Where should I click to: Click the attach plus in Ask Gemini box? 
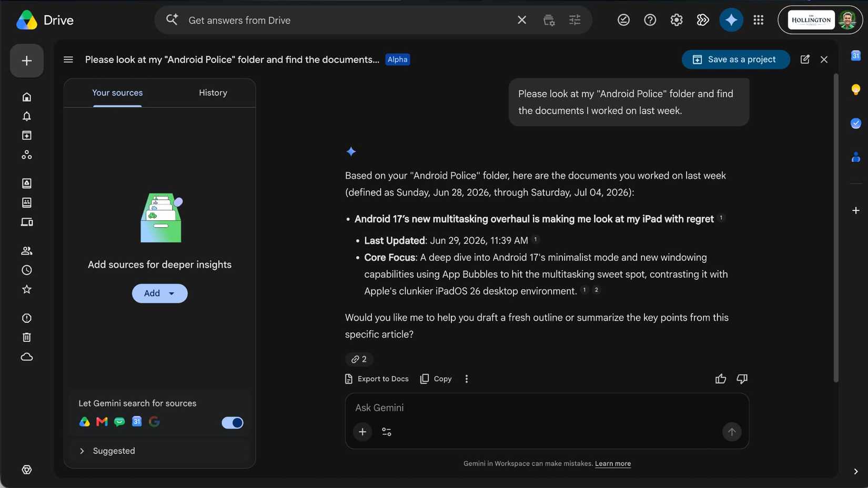[x=362, y=432]
